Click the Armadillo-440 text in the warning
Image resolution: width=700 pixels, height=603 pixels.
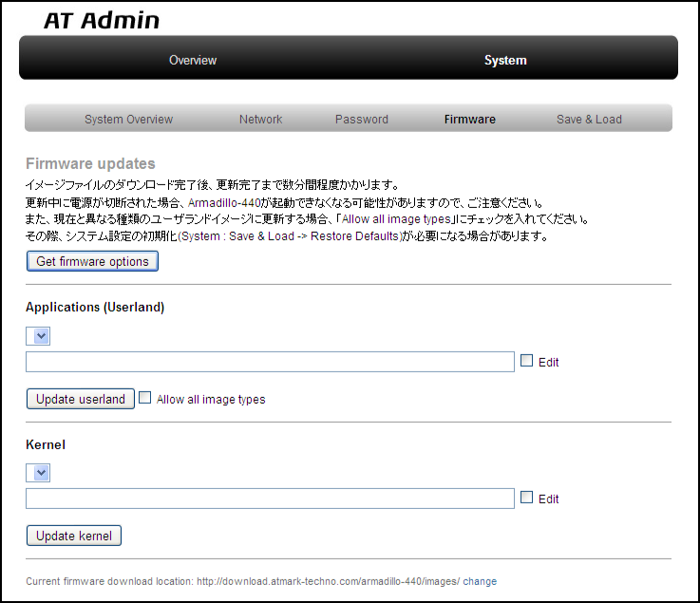[x=224, y=202]
